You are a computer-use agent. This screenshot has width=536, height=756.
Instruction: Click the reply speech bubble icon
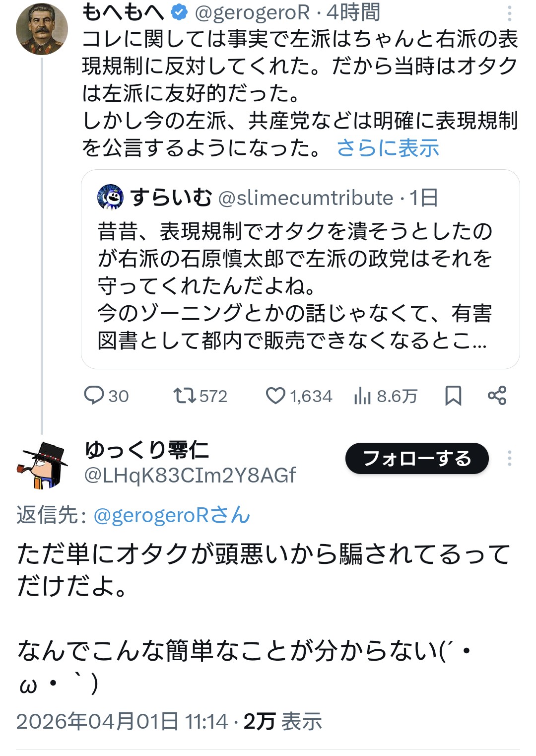(x=93, y=396)
